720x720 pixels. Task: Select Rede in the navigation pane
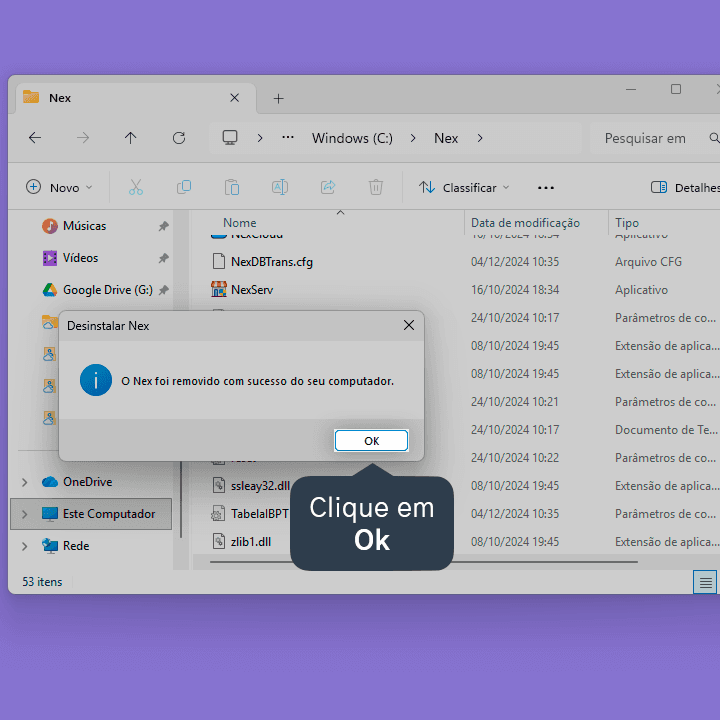tap(76, 546)
